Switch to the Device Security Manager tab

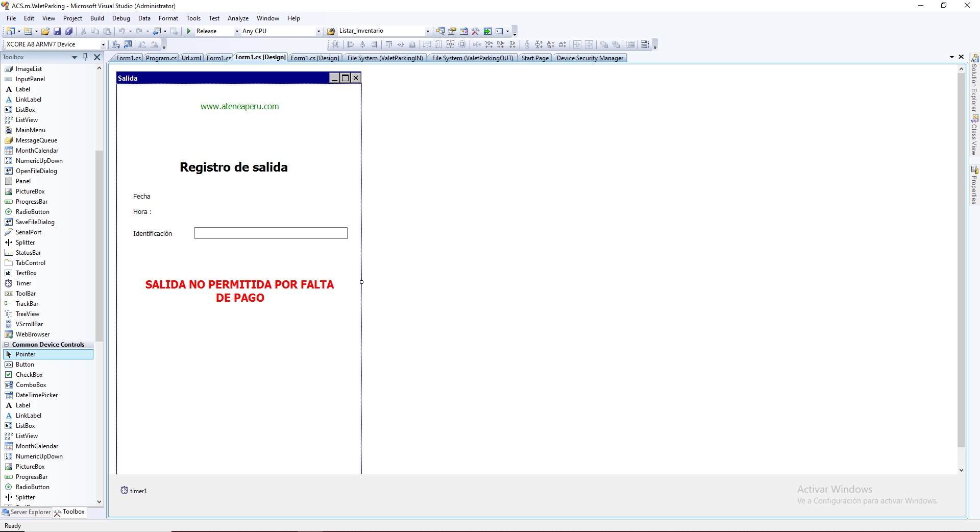click(590, 58)
